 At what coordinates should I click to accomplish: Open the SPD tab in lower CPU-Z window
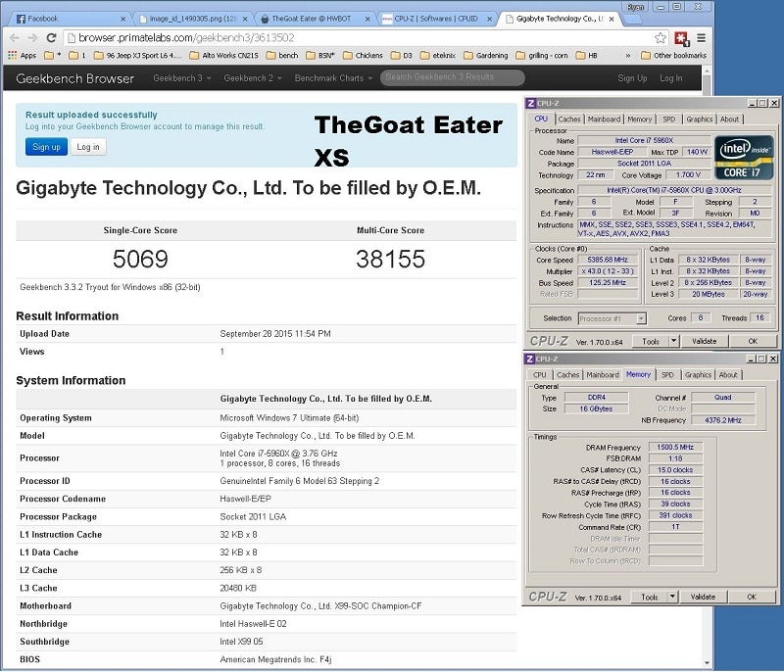click(667, 375)
